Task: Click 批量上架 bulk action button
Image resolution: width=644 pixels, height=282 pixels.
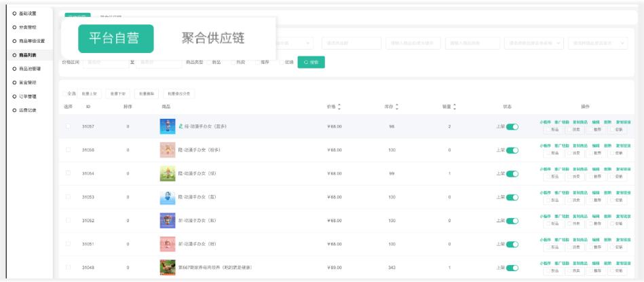Action: (89, 94)
